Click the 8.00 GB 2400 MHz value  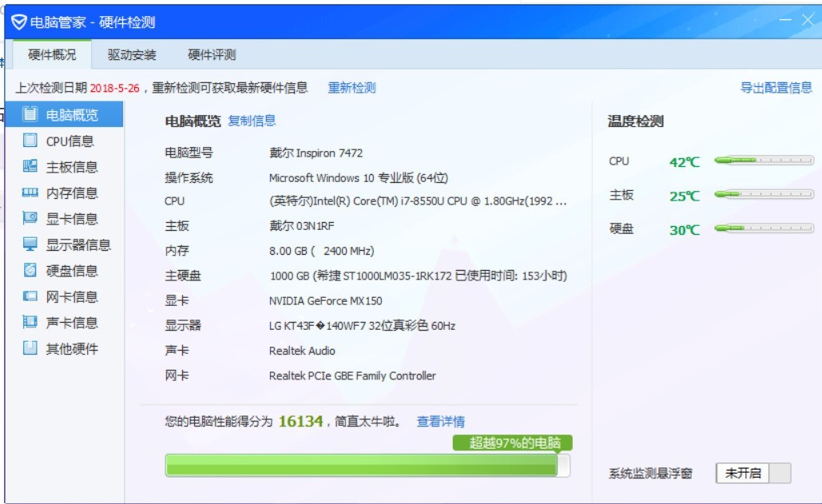(x=321, y=251)
